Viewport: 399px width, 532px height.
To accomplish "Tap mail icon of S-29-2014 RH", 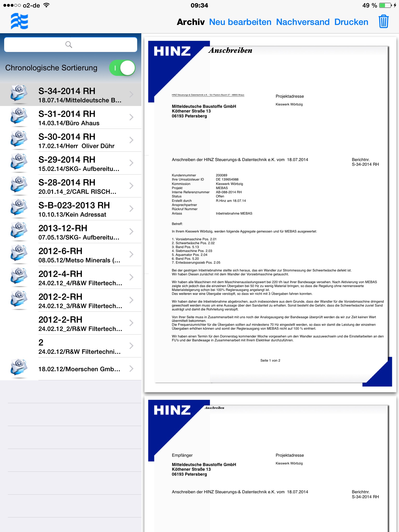I will pyautogui.click(x=19, y=163).
